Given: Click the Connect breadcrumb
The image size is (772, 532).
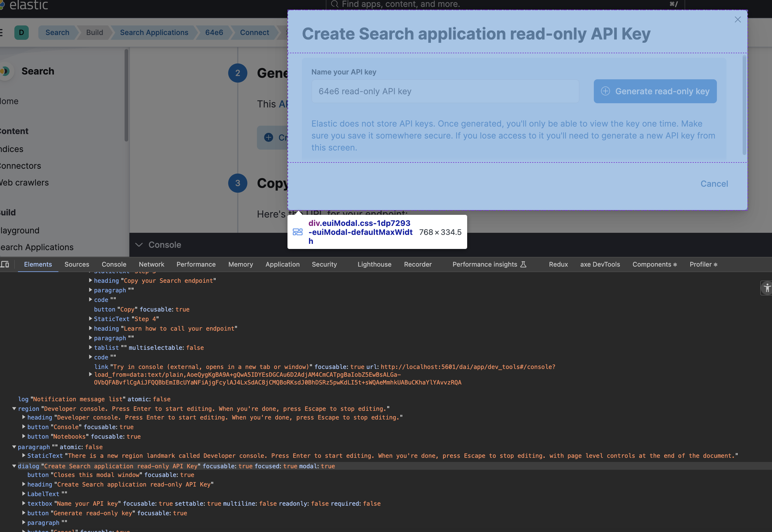Looking at the screenshot, I should 254,33.
